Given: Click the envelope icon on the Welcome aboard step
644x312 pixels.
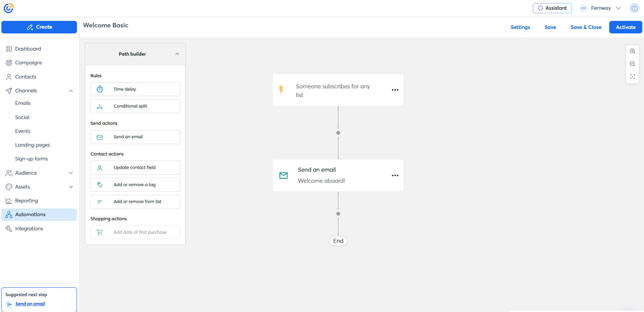Looking at the screenshot, I should point(284,175).
